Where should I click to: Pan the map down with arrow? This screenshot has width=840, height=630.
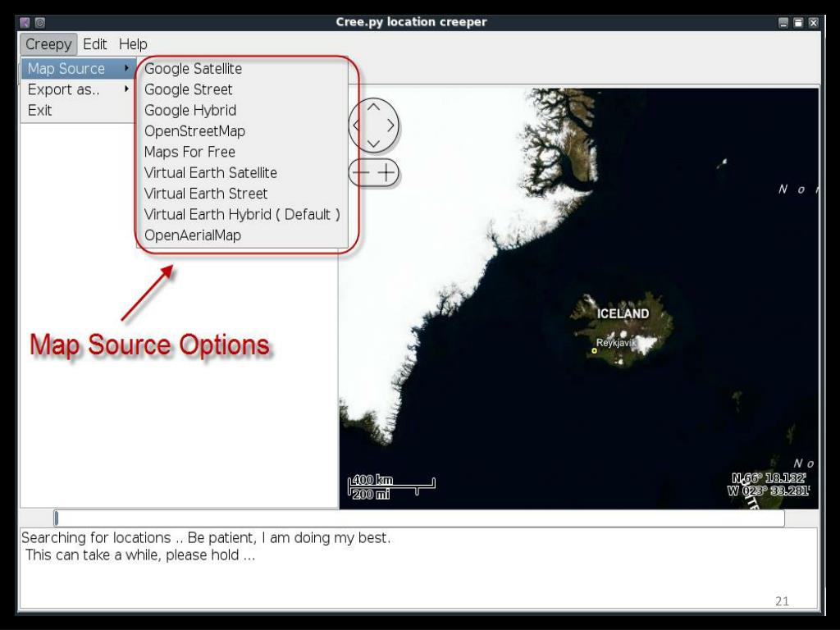pyautogui.click(x=373, y=144)
